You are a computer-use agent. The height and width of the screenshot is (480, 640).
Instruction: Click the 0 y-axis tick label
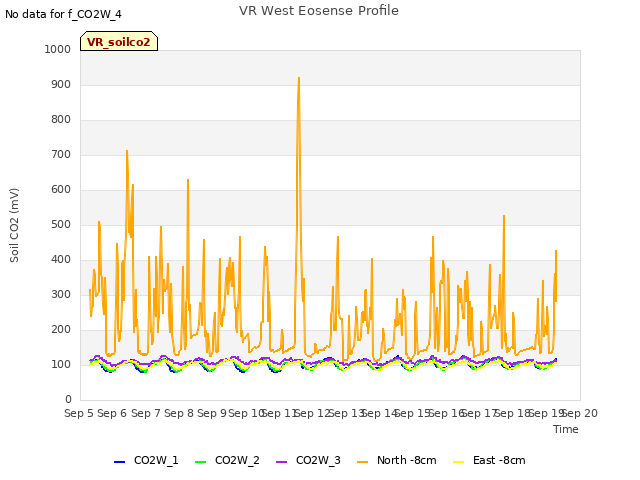pyautogui.click(x=68, y=399)
